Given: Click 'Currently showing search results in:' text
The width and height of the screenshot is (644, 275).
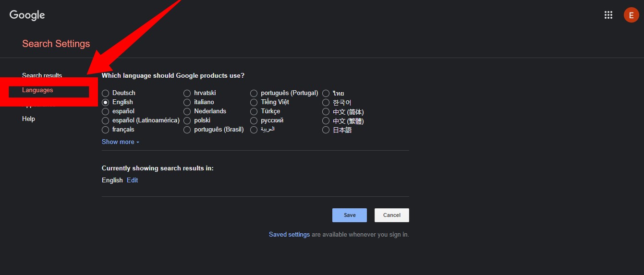Looking at the screenshot, I should 158,168.
